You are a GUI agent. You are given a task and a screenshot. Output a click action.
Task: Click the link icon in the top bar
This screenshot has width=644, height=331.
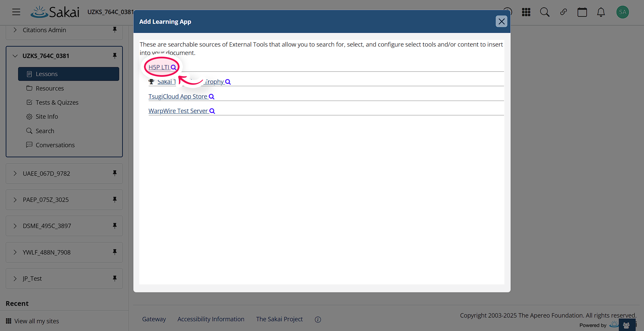[563, 12]
